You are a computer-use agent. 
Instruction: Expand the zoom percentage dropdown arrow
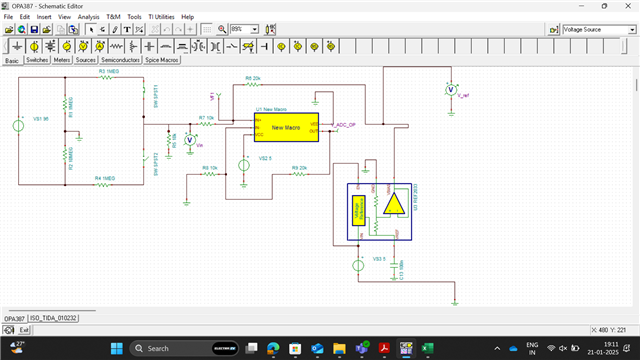pyautogui.click(x=254, y=29)
